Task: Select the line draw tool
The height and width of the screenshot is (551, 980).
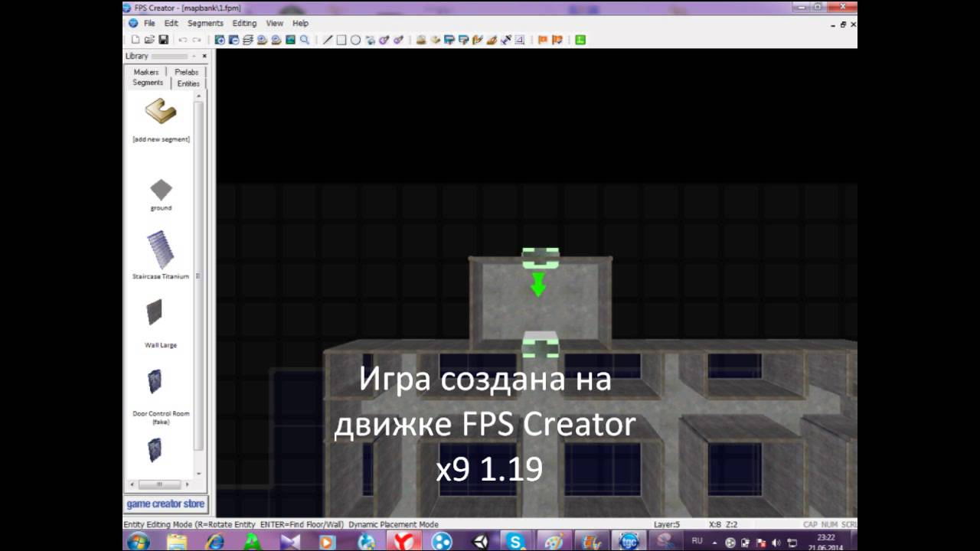Action: [x=328, y=40]
